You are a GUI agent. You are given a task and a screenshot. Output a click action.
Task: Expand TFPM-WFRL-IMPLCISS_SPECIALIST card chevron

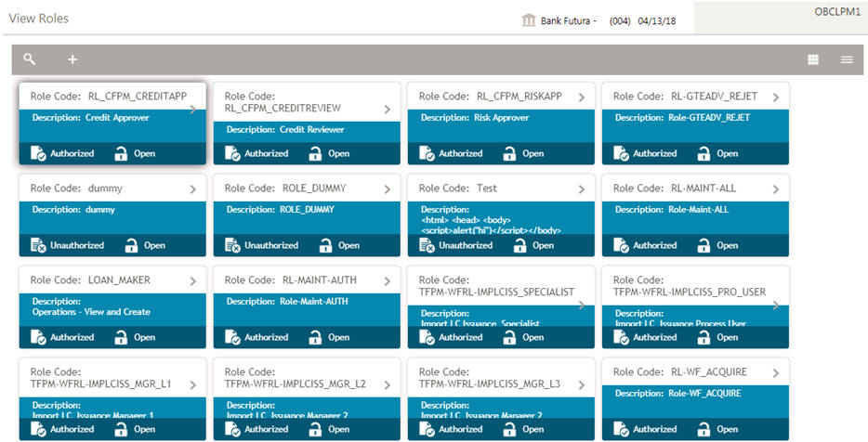point(582,305)
